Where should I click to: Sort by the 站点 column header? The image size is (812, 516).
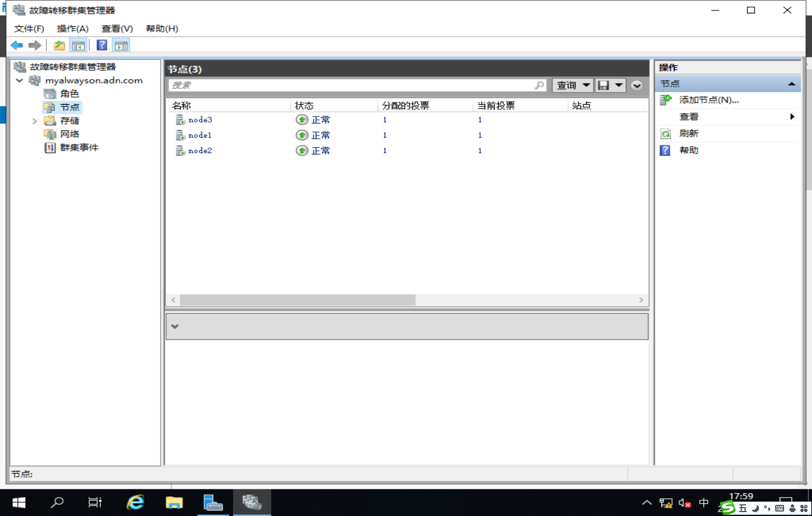click(607, 105)
